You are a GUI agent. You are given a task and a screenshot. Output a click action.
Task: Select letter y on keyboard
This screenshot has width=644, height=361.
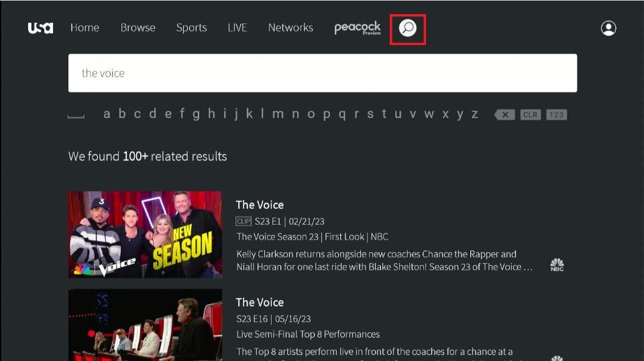460,115
